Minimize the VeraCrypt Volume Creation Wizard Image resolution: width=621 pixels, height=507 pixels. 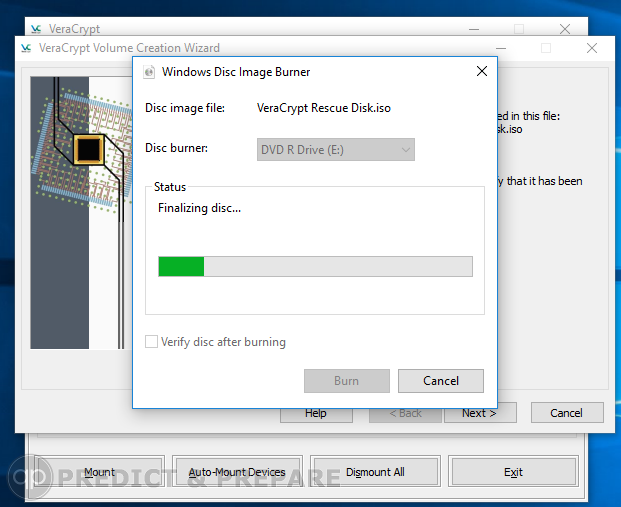501,48
